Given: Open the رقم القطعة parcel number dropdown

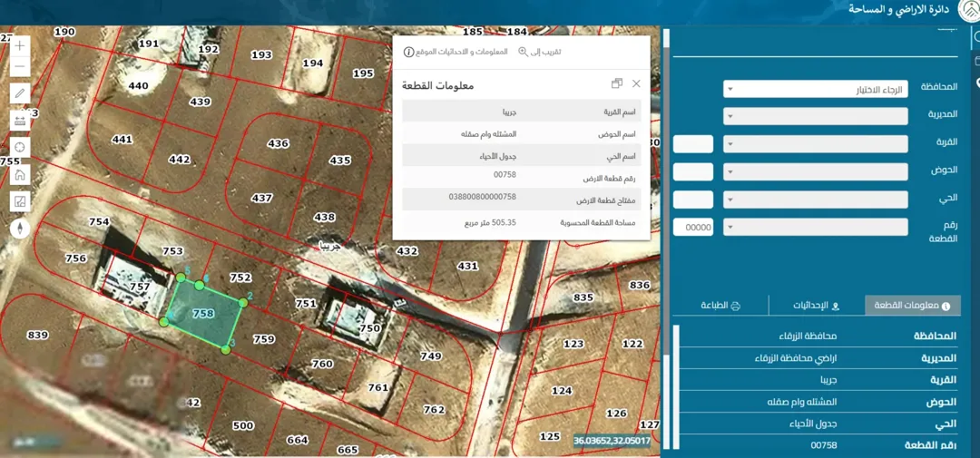Looking at the screenshot, I should pos(815,227).
